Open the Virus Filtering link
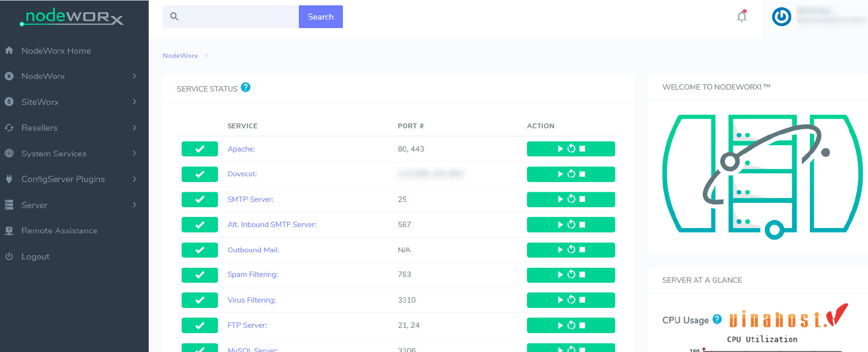 coord(252,300)
